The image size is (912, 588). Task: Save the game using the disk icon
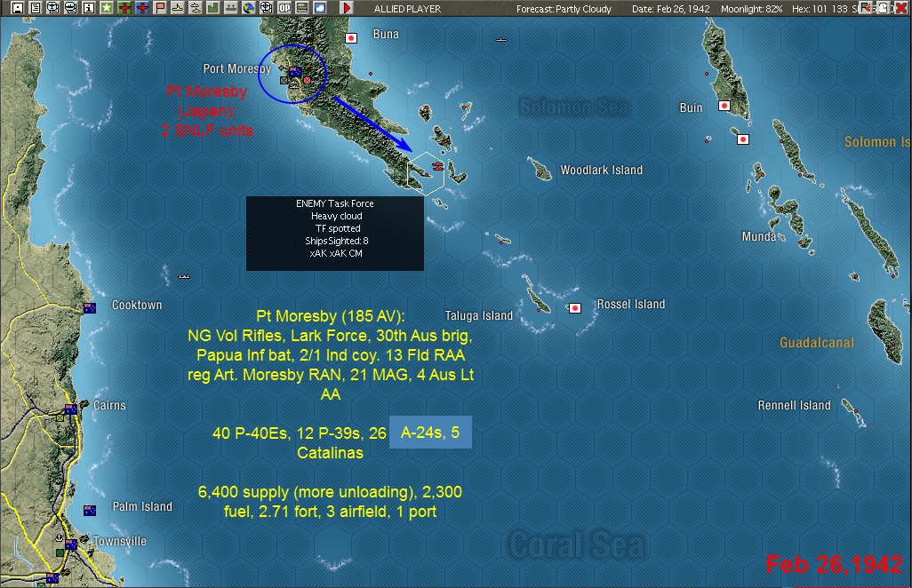point(17,9)
